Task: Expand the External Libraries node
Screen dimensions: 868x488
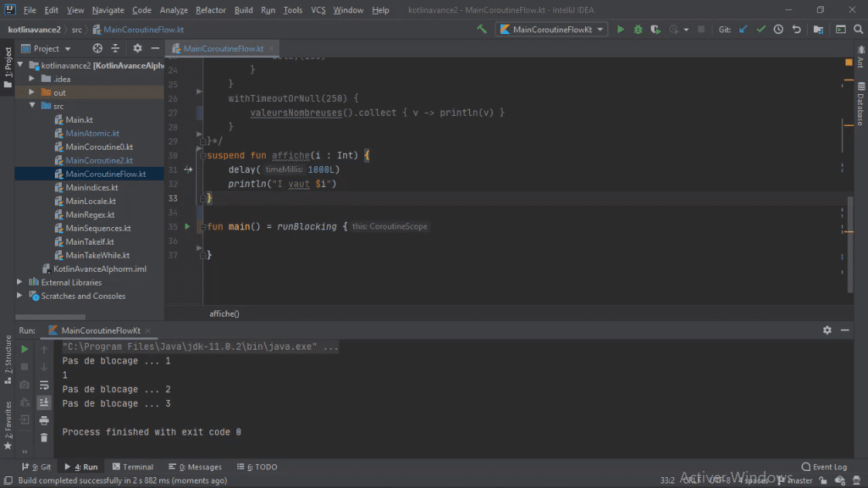Action: 19,282
